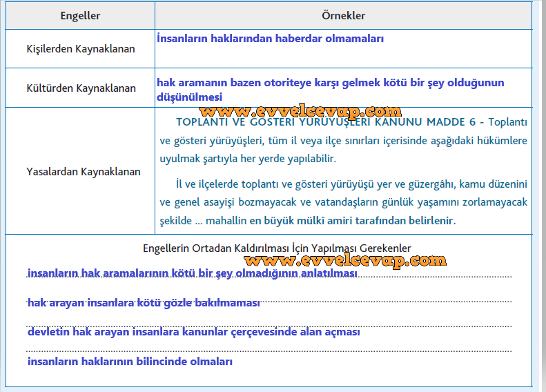
Task: Select the "Örnekler" column header
Action: point(343,15)
